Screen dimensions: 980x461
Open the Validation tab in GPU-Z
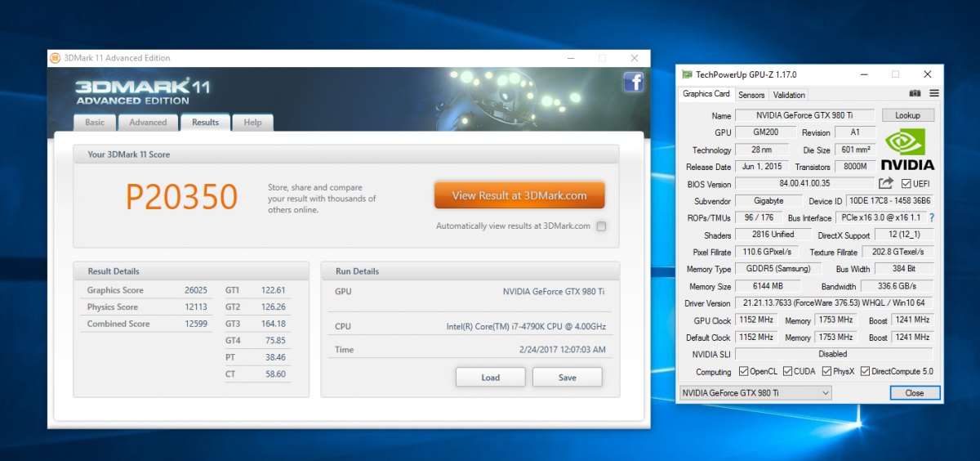[x=789, y=95]
